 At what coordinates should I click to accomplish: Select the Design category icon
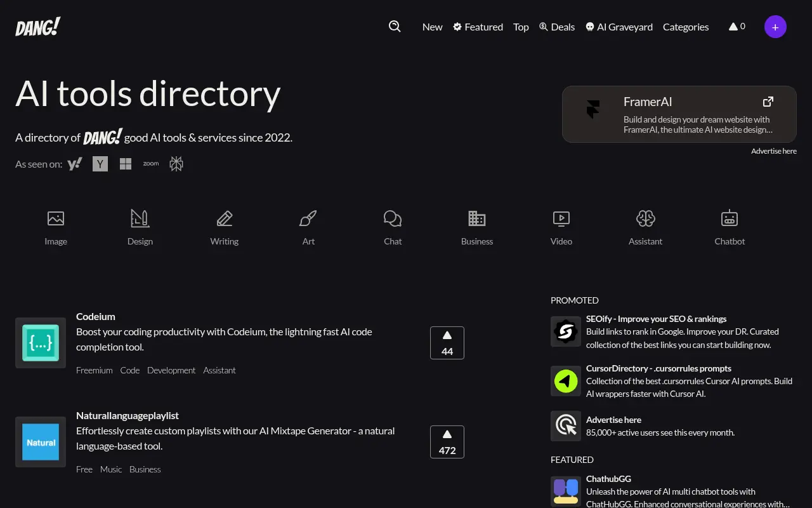[140, 219]
